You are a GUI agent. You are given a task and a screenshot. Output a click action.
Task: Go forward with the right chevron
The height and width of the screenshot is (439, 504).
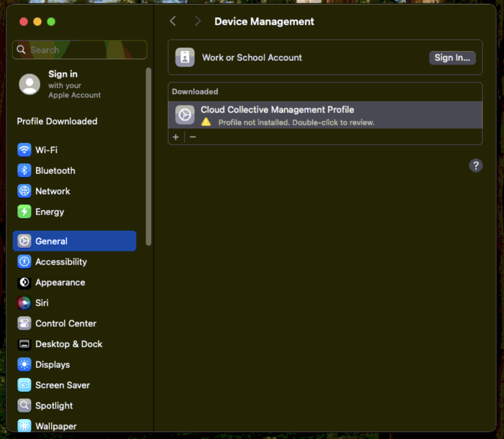(x=197, y=21)
